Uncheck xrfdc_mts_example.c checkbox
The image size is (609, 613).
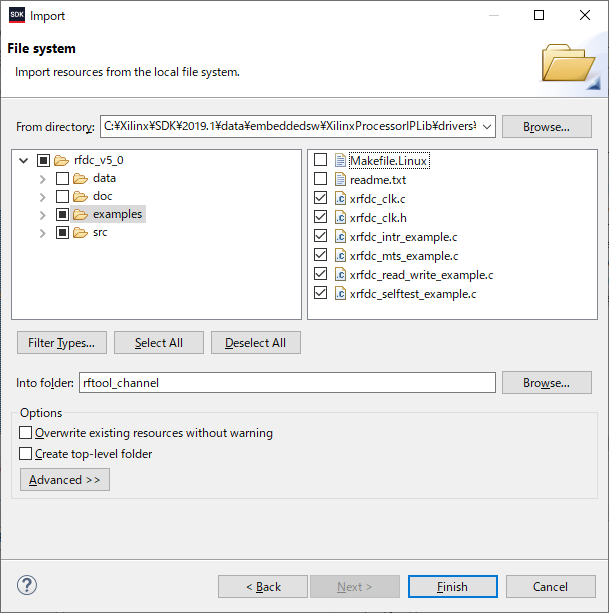point(321,255)
